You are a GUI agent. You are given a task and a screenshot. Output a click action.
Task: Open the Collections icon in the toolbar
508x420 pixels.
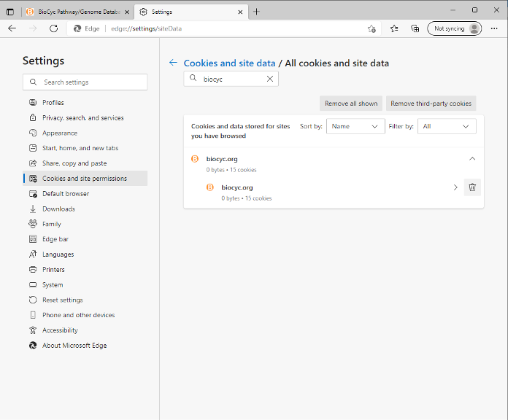pyautogui.click(x=415, y=28)
